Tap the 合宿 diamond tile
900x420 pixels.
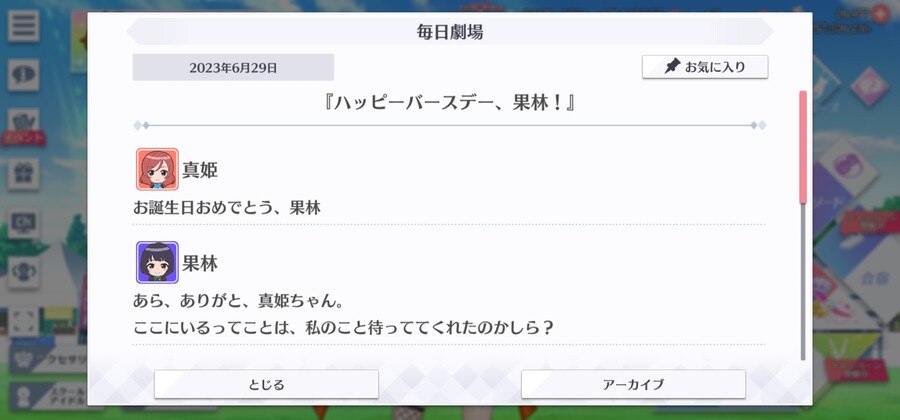point(871,278)
